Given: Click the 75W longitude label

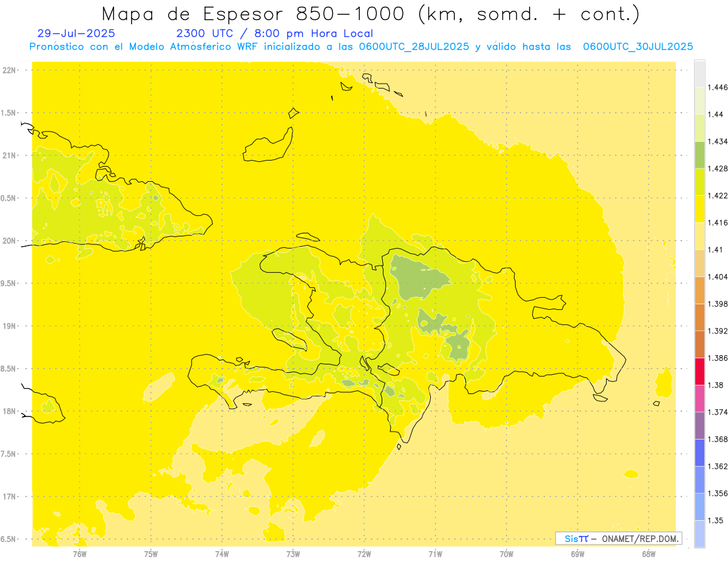Looking at the screenshot, I should tap(151, 554).
